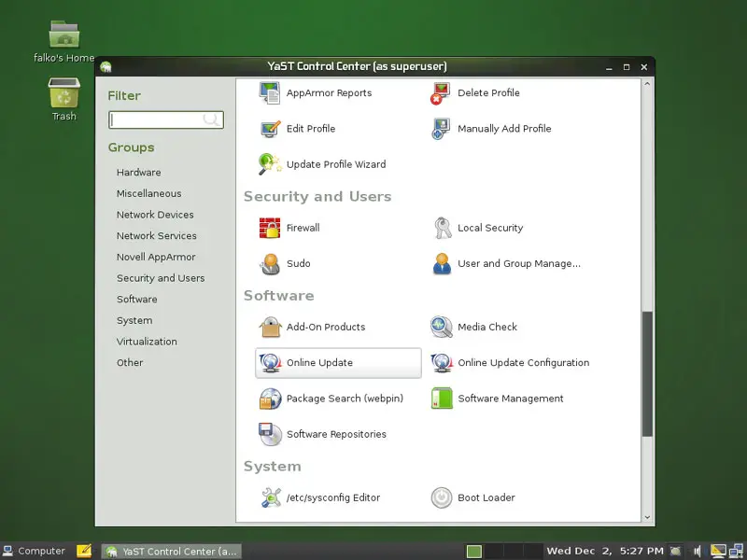Click the note-taking icon in the panel

(x=84, y=551)
